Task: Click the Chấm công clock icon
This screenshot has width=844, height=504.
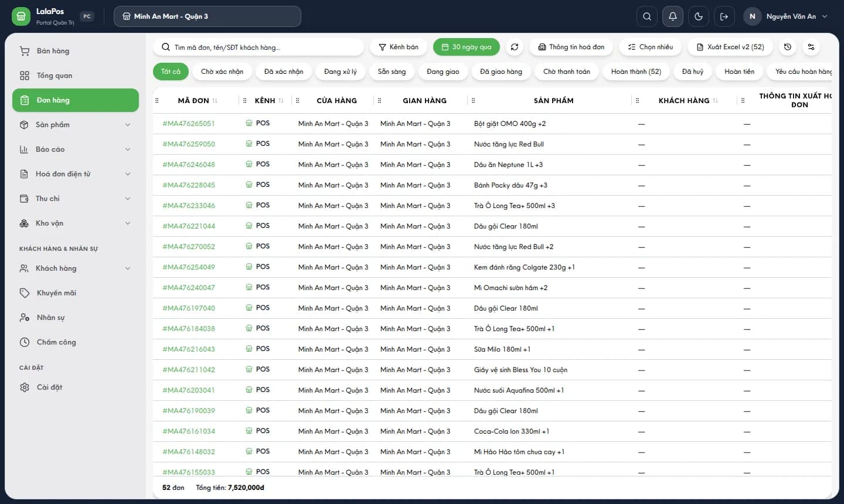Action: click(25, 342)
